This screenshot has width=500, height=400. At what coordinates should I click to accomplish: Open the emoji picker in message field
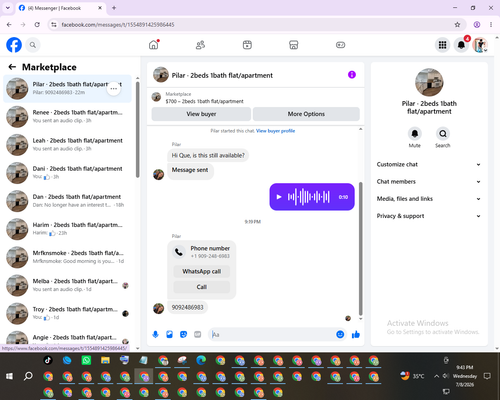tap(340, 334)
